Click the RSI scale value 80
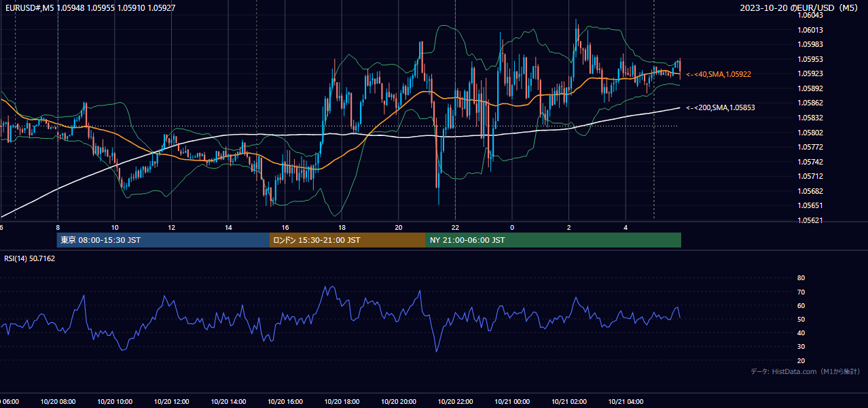This screenshot has height=408, width=868. [801, 278]
